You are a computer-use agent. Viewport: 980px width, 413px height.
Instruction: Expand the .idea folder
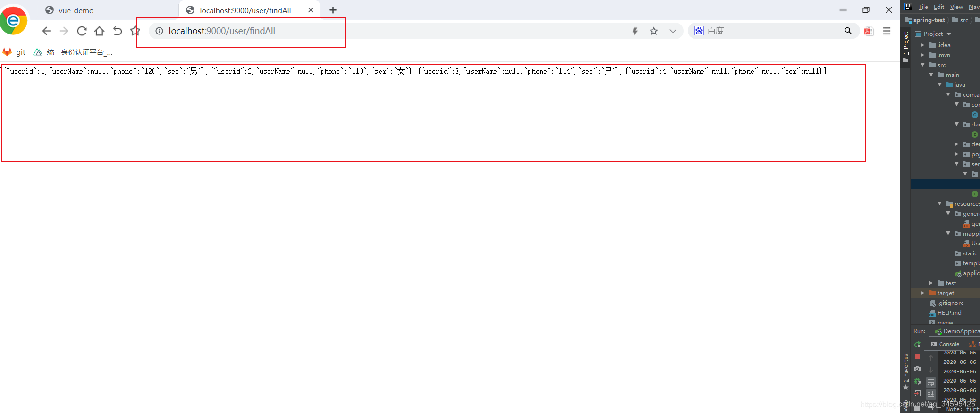922,45
